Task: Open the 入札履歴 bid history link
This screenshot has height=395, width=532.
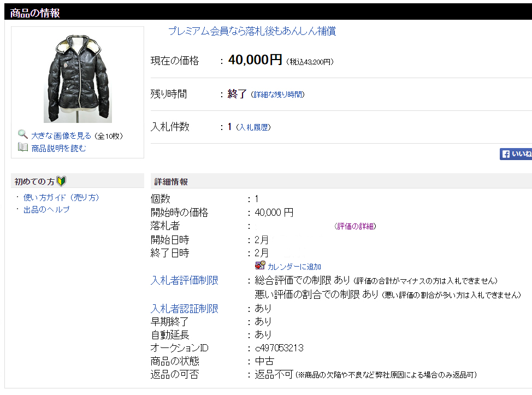Action: click(253, 128)
